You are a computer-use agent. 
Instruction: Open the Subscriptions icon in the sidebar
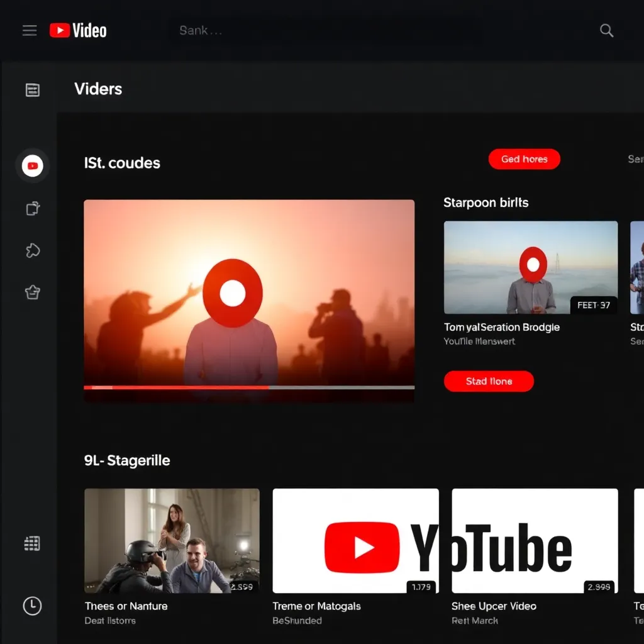tap(31, 208)
